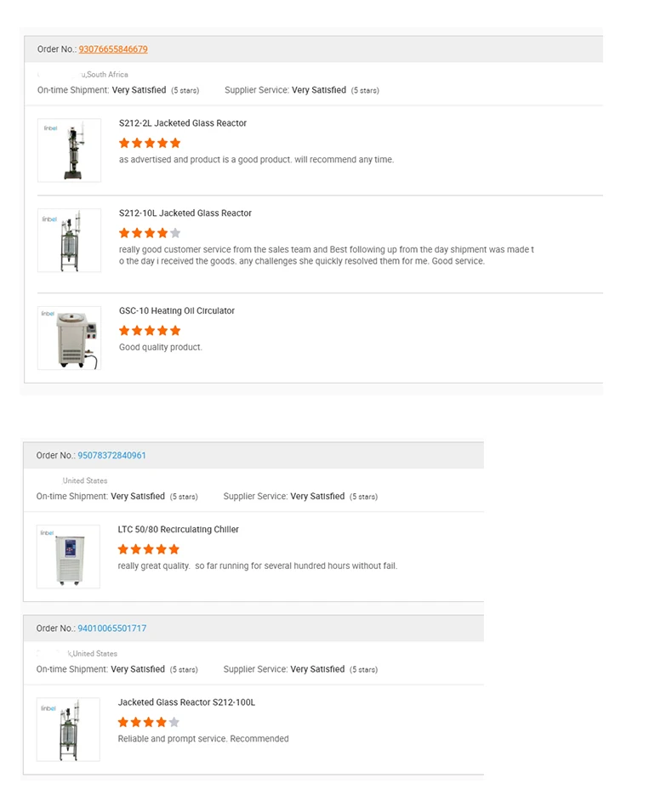
Task: Click the Jacketed Glass Reactor S212-100L thumbnail
Action: pos(68,730)
